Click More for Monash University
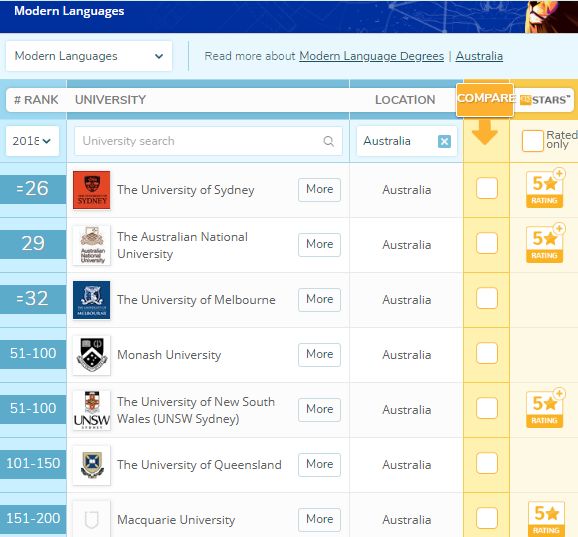 click(x=319, y=354)
